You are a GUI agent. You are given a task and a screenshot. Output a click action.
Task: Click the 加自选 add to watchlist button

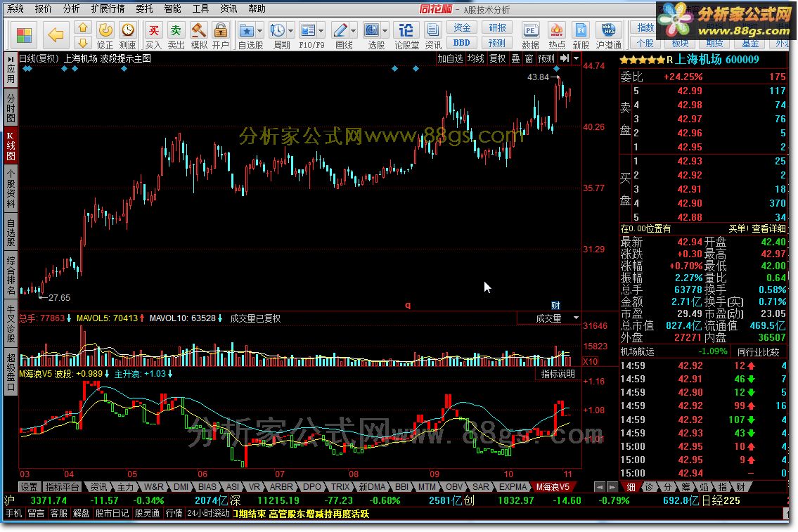click(451, 58)
